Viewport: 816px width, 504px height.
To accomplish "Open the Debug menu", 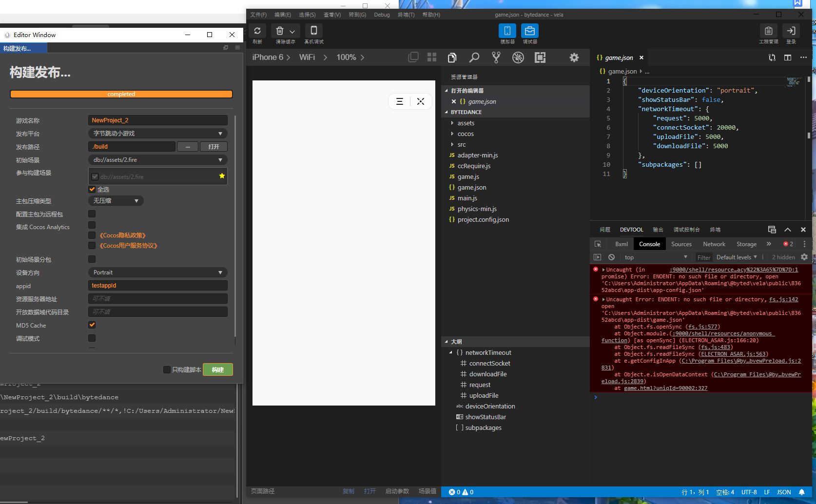I will pyautogui.click(x=382, y=15).
